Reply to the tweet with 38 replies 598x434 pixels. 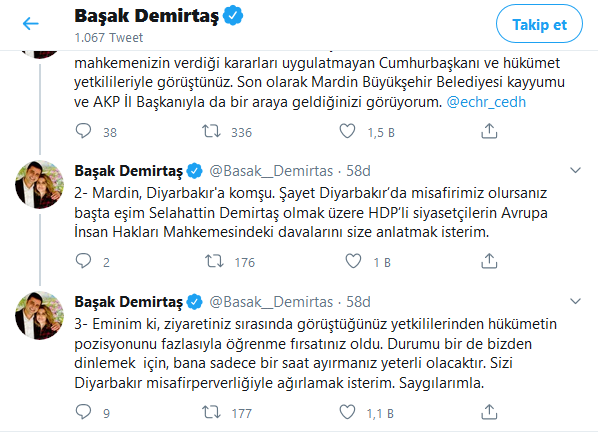[x=83, y=131]
